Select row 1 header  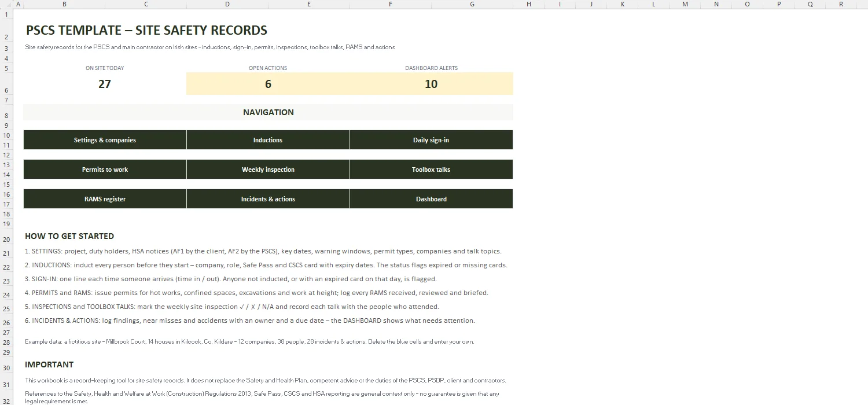point(6,13)
